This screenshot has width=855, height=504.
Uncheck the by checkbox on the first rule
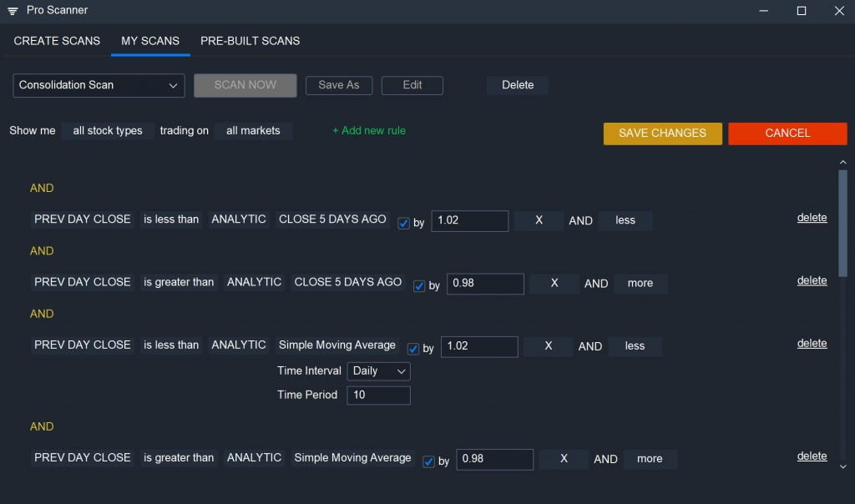(x=404, y=223)
